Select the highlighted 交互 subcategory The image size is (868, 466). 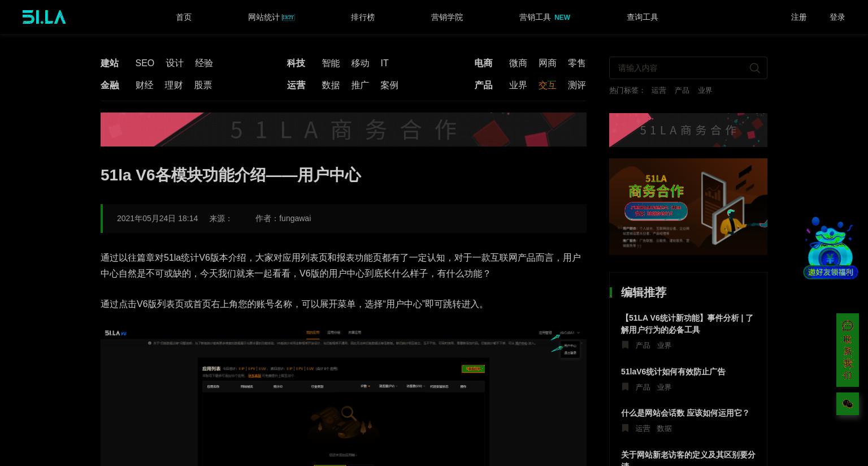tap(547, 85)
